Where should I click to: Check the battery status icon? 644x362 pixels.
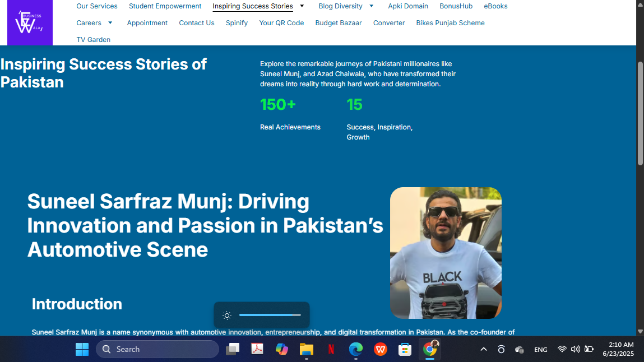click(589, 349)
